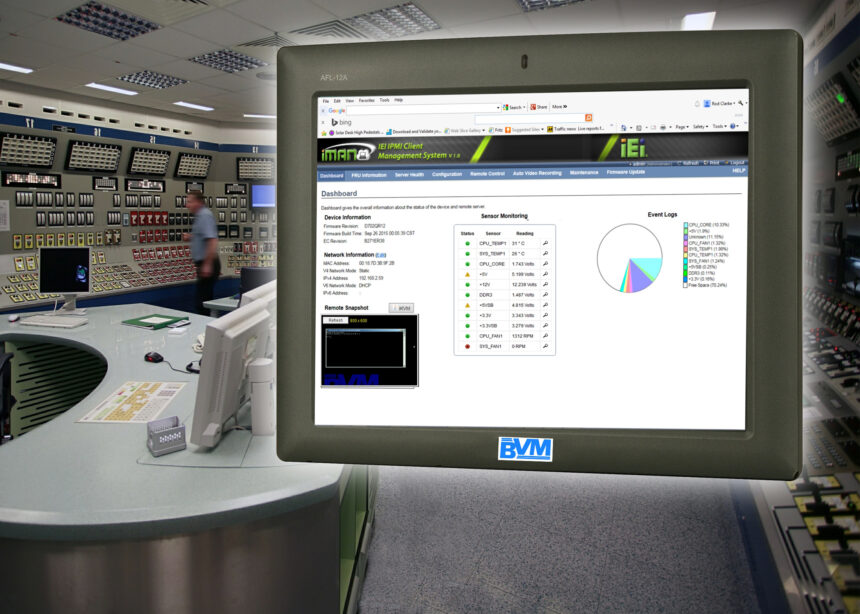Viewport: 860px width, 614px height.
Task: Open details icon for +3.3VSB sensor
Action: 545,325
